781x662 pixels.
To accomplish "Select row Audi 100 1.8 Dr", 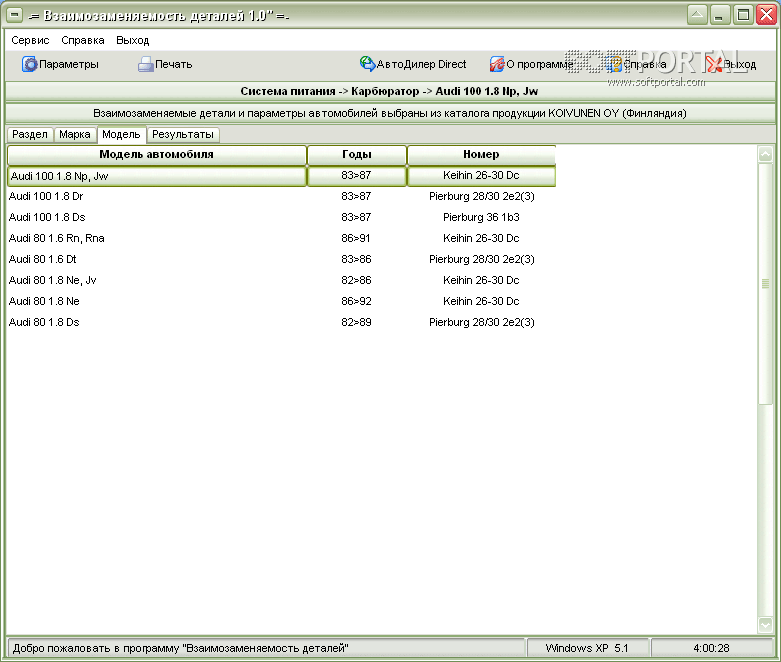I will (x=281, y=196).
